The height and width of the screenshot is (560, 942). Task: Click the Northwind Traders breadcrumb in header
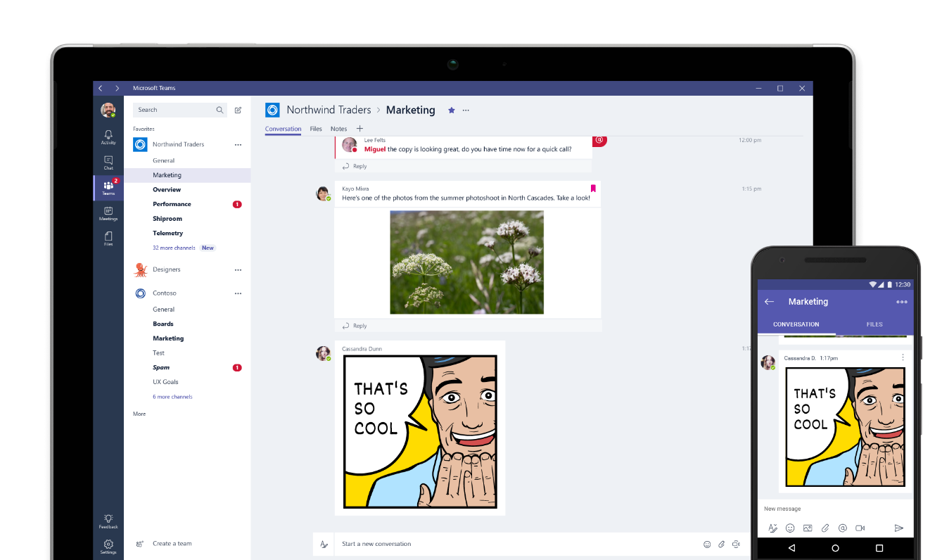click(329, 110)
